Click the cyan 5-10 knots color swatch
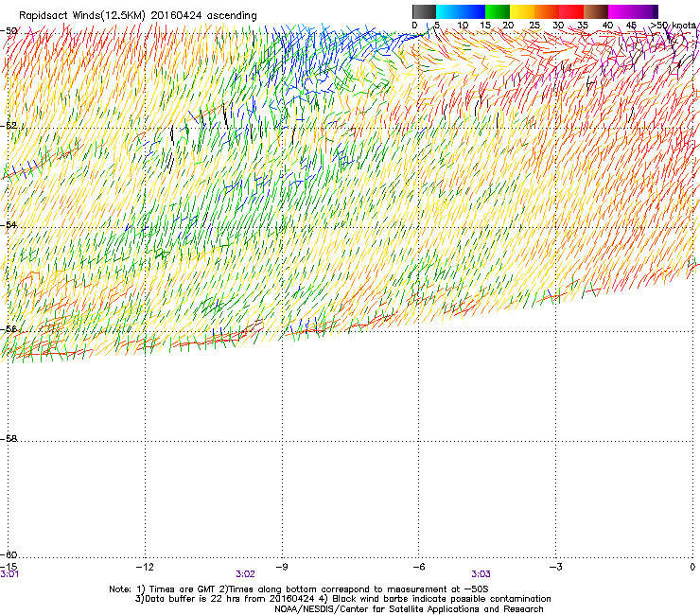This screenshot has width=700, height=615. [448, 11]
